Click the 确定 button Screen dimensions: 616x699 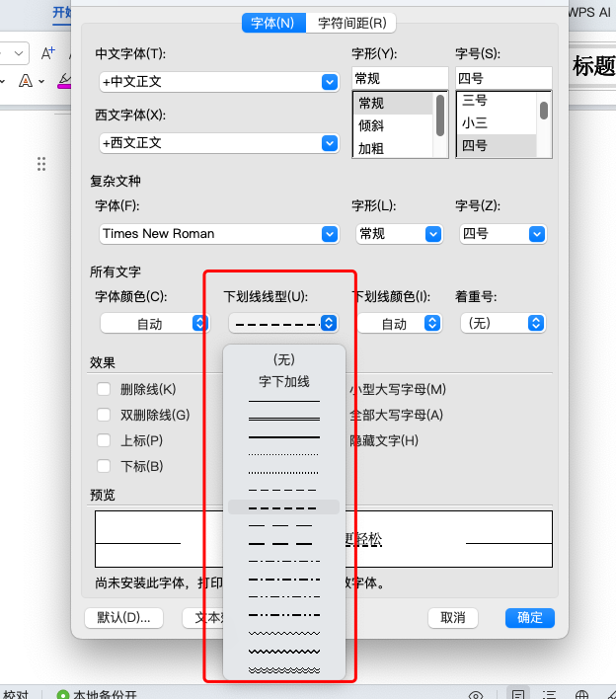click(x=530, y=618)
